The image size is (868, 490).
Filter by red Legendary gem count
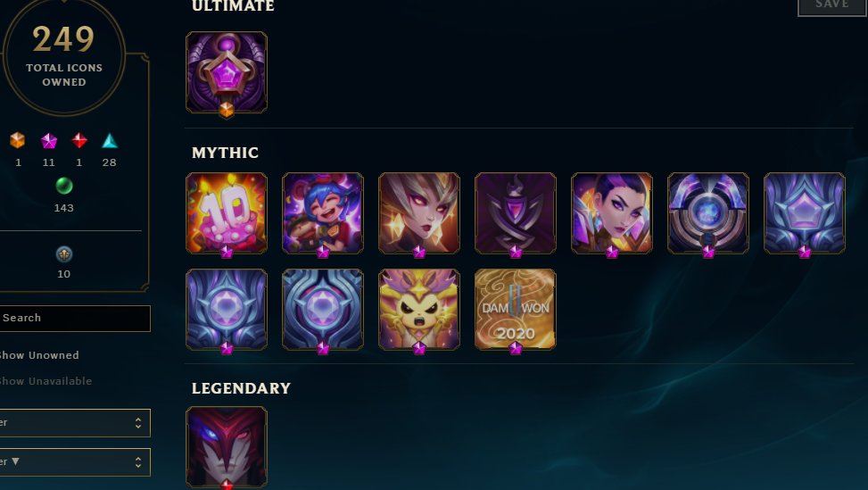79,148
